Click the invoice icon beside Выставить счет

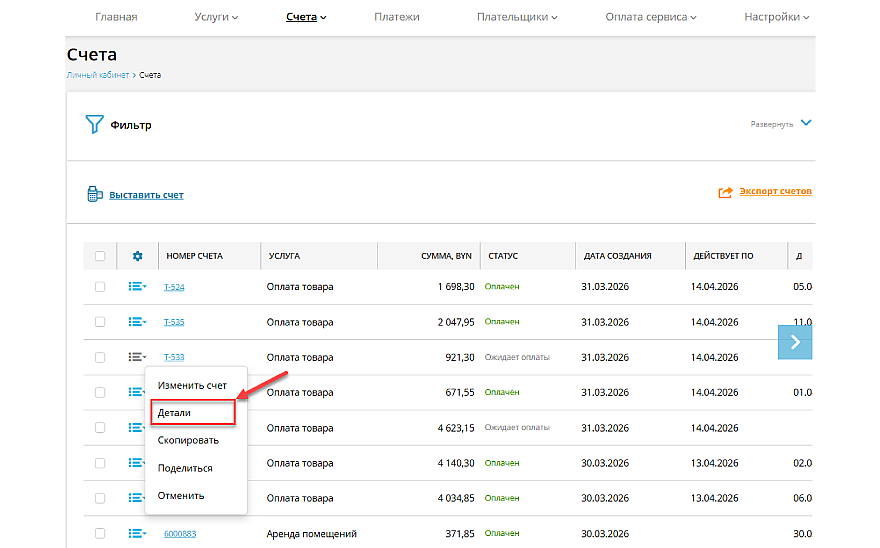point(95,194)
